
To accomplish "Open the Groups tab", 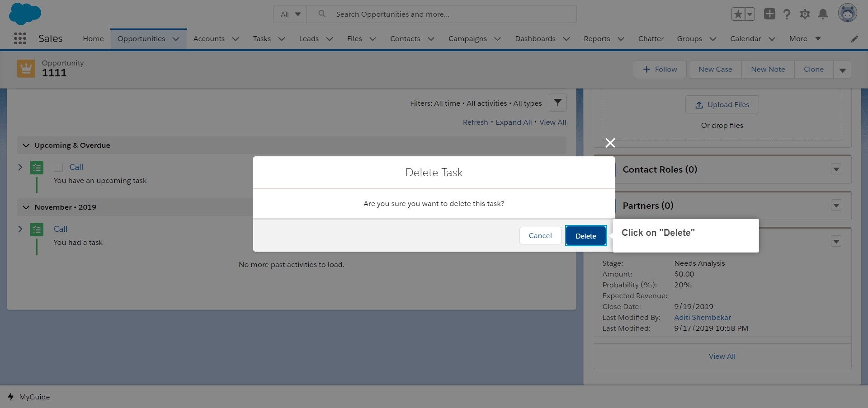I will (689, 39).
